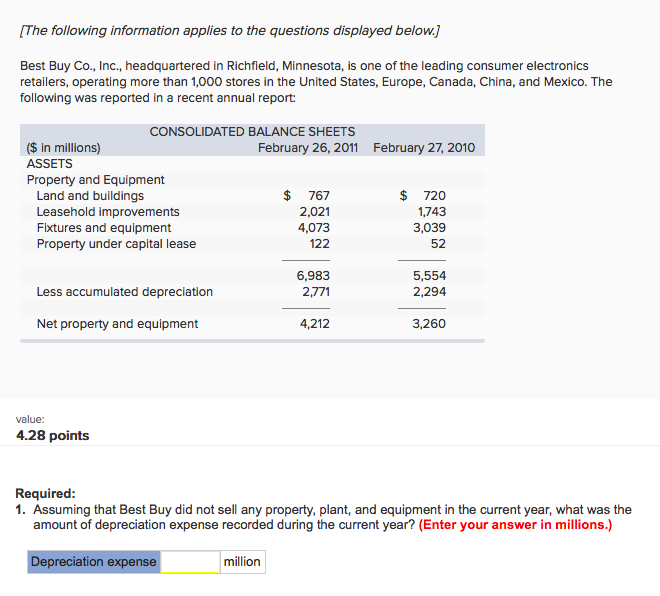660x596 pixels.
Task: Click the Leasehold improvements row label
Action: [x=108, y=212]
